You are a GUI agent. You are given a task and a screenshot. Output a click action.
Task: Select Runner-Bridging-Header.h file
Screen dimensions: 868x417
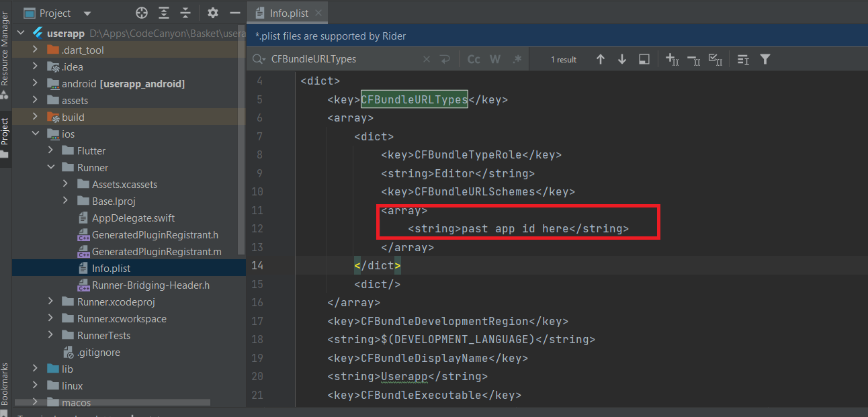(x=150, y=285)
